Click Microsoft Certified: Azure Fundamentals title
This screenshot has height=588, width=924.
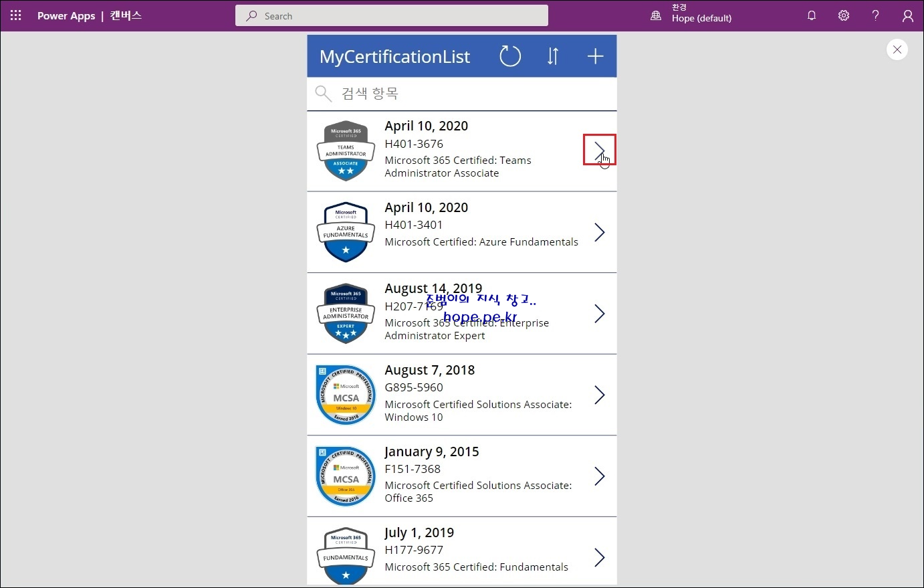pos(481,242)
